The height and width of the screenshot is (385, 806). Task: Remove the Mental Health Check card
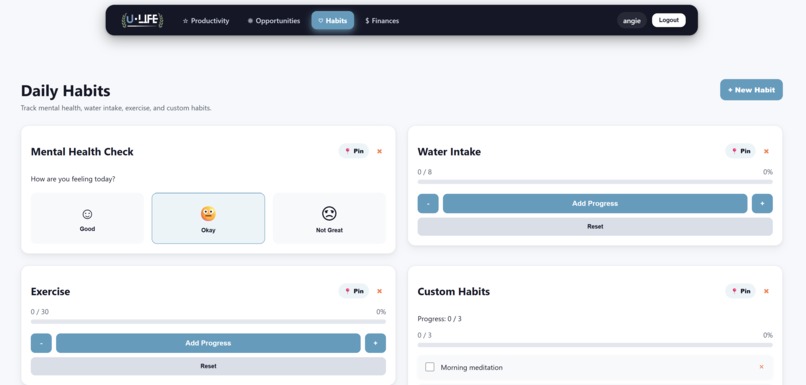click(x=379, y=151)
